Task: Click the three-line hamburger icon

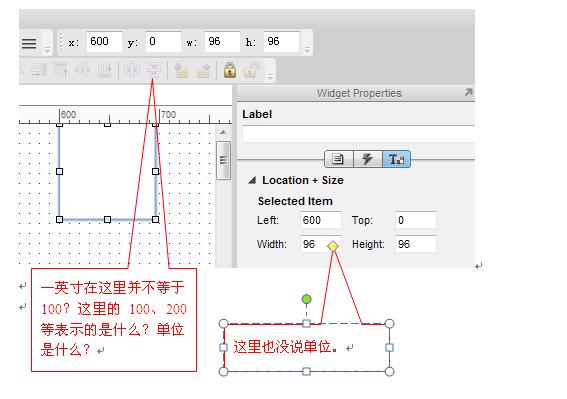Action: pos(29,43)
